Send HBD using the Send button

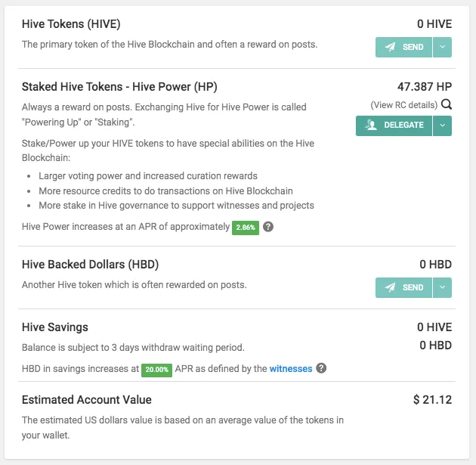click(403, 287)
